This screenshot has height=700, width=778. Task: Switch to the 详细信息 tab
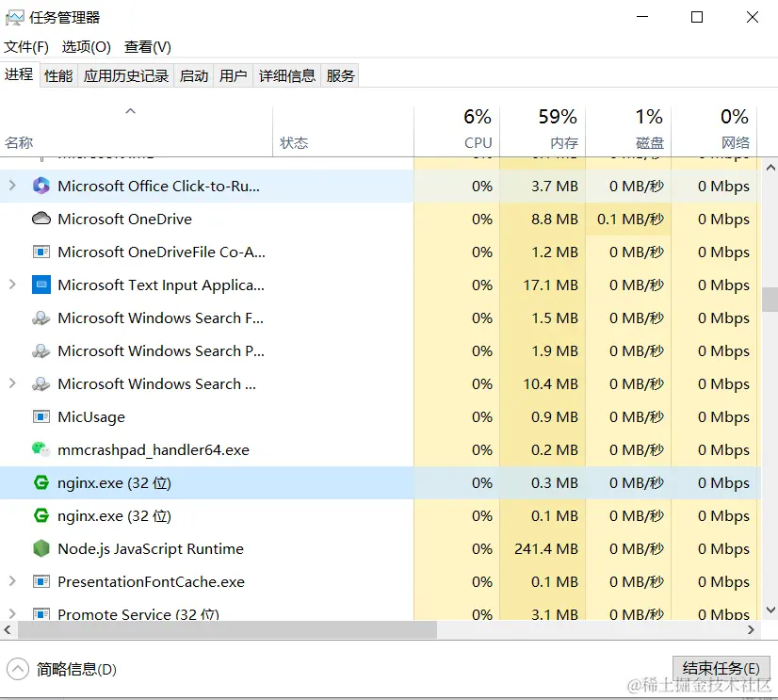(x=287, y=76)
